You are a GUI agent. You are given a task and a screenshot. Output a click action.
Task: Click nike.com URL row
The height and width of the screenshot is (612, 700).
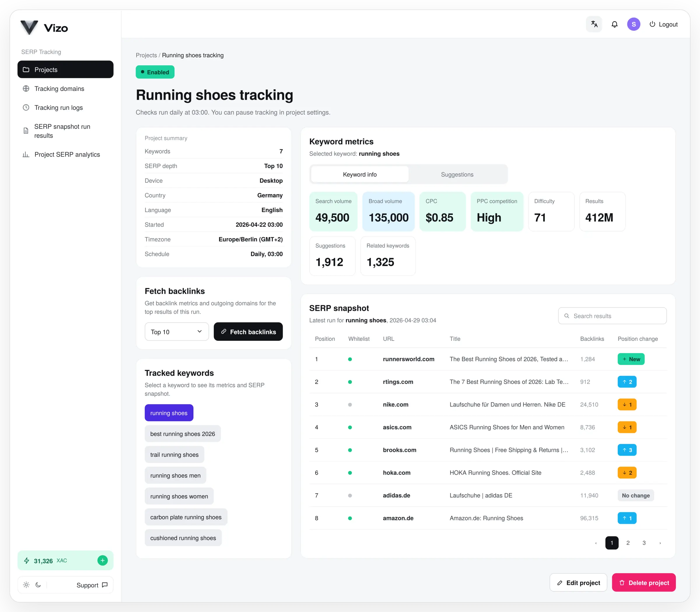tap(395, 405)
